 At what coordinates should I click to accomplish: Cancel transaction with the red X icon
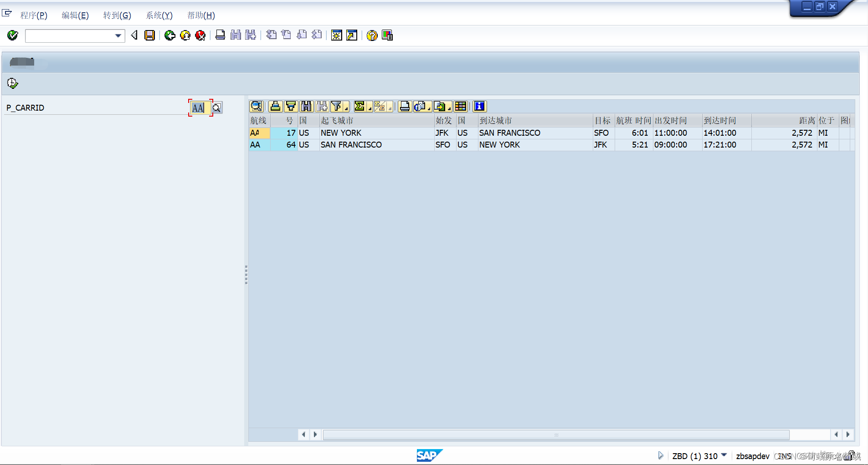click(x=200, y=36)
